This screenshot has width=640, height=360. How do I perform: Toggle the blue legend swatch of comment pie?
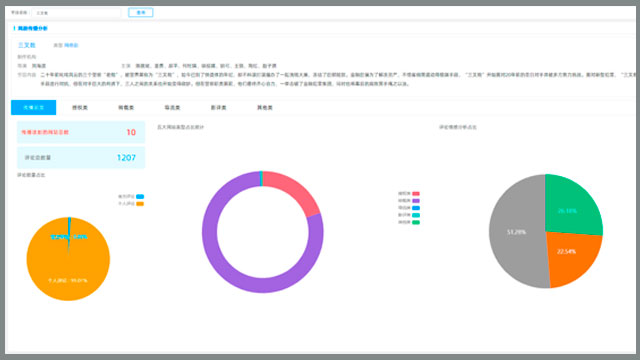pyautogui.click(x=140, y=196)
